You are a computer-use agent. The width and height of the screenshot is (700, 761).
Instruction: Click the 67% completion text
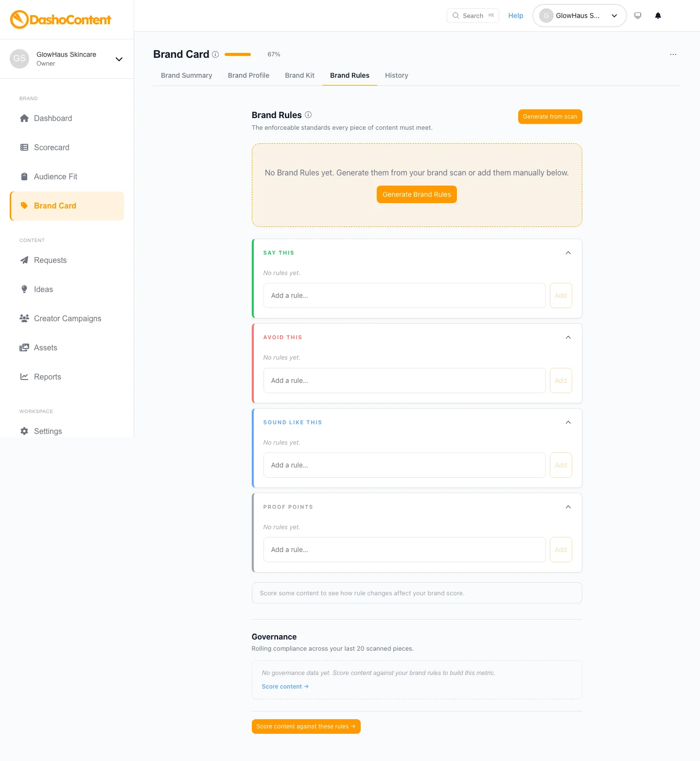[x=274, y=54]
